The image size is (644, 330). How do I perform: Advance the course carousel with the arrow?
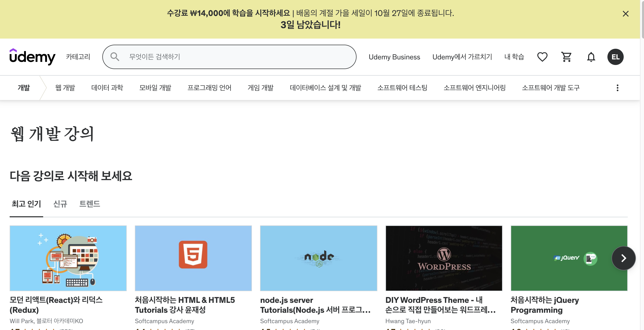point(623,258)
